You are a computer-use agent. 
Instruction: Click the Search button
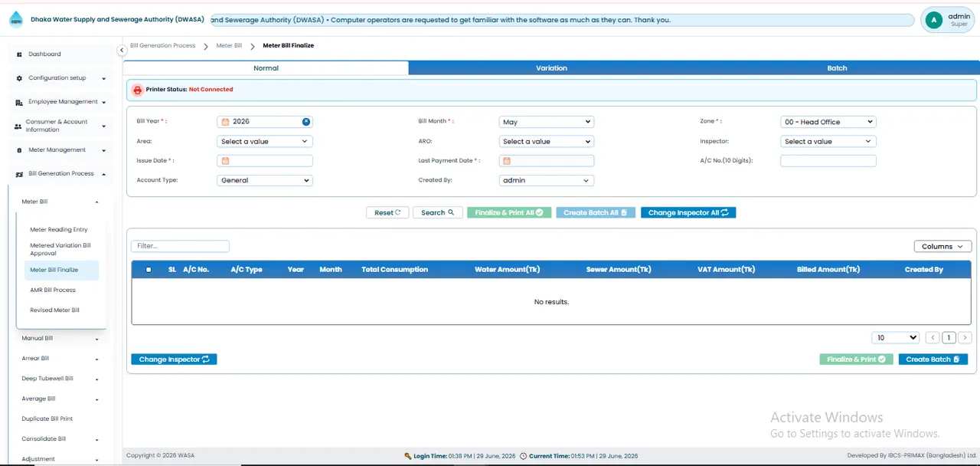pos(437,213)
